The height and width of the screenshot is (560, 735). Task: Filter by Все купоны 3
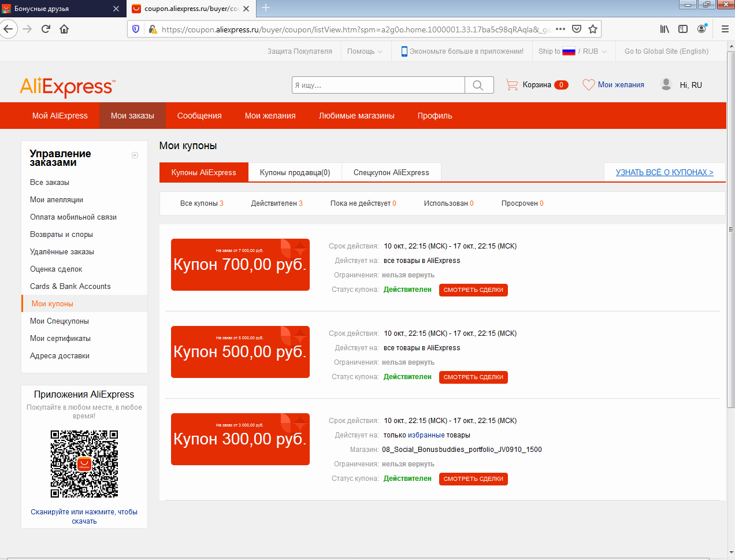tap(202, 203)
